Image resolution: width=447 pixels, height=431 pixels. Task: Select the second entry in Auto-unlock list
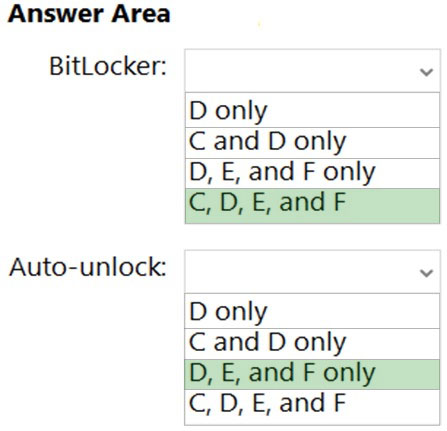point(312,344)
